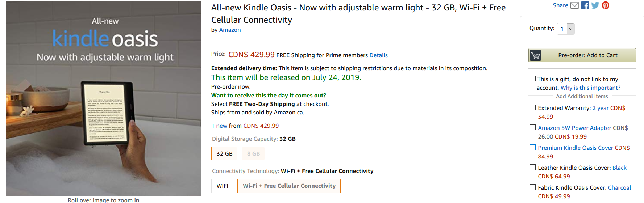Enable the Extended Warranty 2 year option

(x=533, y=107)
